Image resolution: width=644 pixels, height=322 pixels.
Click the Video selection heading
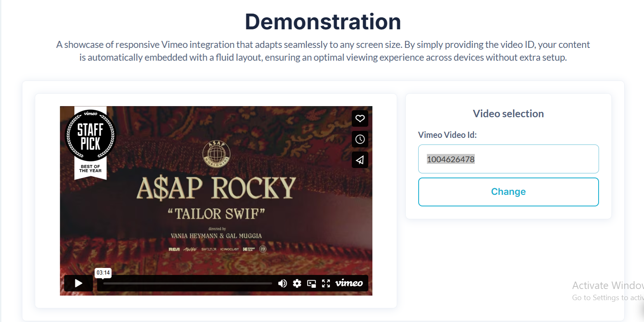tap(508, 114)
